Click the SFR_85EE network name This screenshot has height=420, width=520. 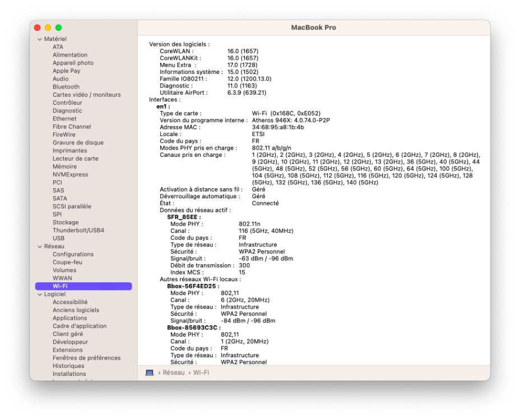point(184,217)
